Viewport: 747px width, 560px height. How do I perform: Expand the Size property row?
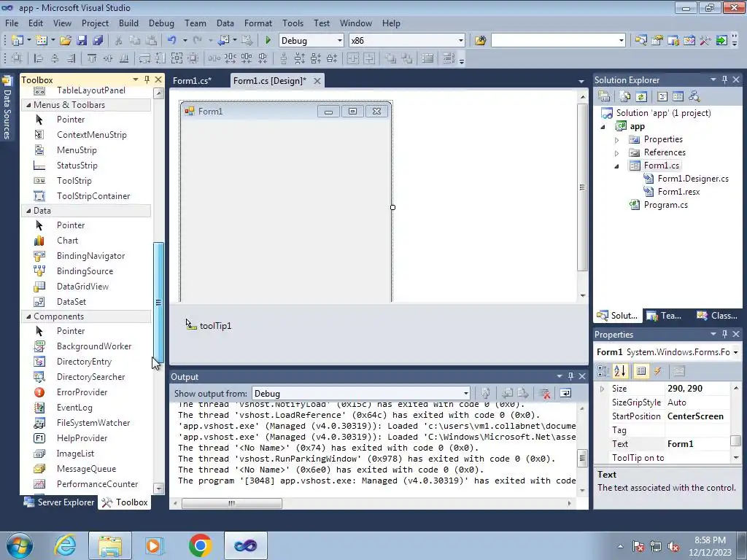pyautogui.click(x=602, y=389)
